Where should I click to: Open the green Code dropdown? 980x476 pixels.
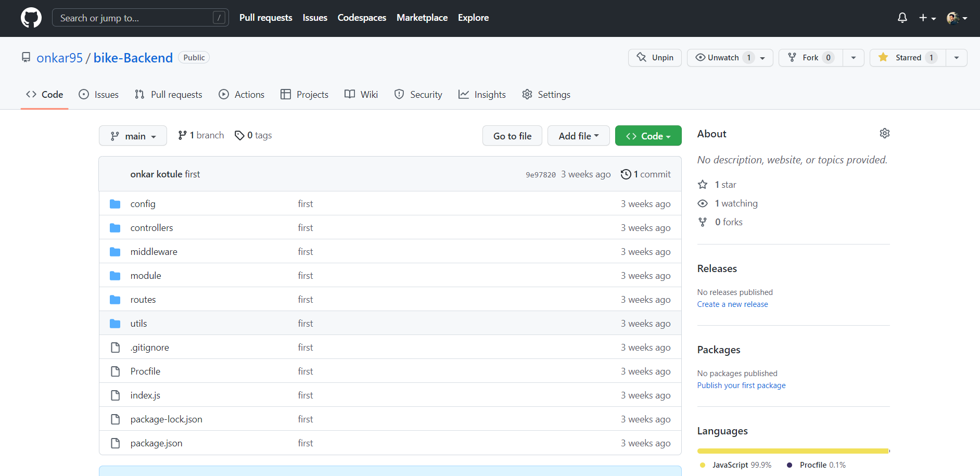[x=648, y=136]
